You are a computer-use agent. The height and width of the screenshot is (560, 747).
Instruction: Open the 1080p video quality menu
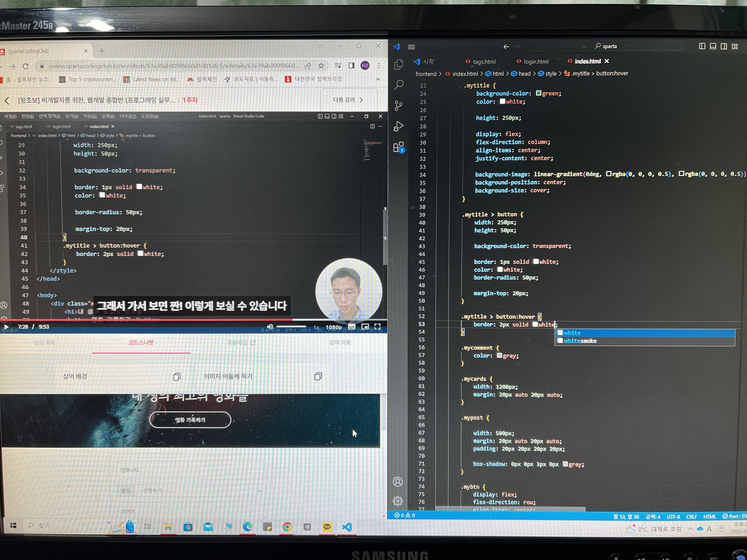coord(334,327)
